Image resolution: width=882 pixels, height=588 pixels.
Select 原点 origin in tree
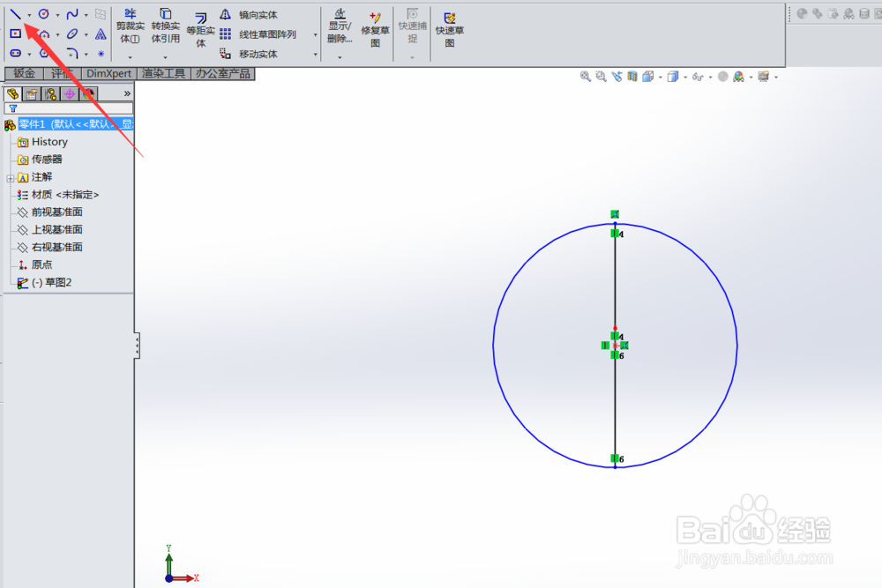(x=35, y=264)
